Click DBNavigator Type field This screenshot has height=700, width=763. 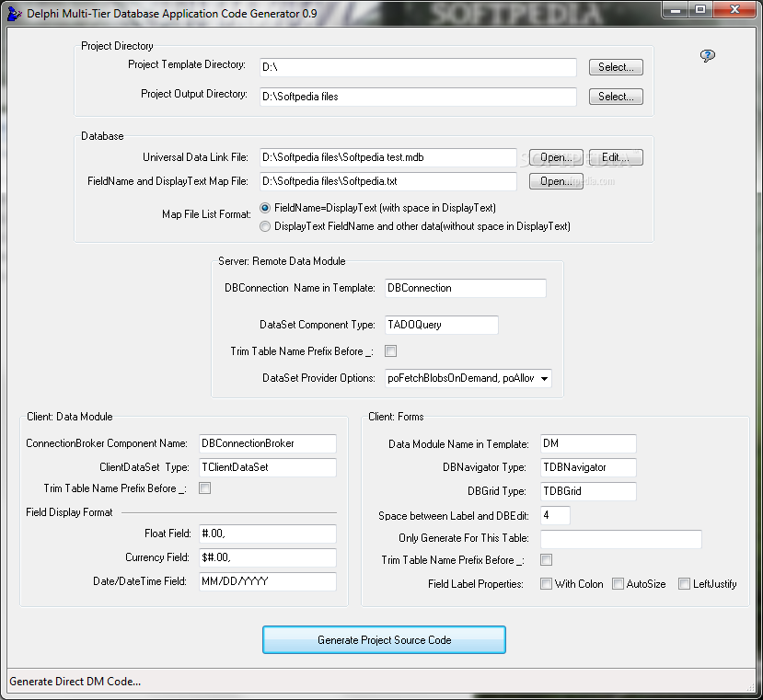(x=588, y=467)
